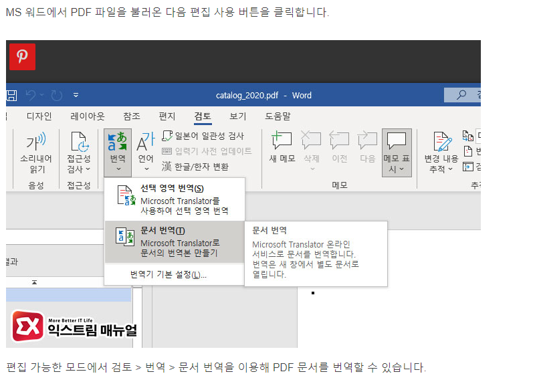533x392 pixels.
Task: Open the 보기 ribbon tab
Action: [237, 116]
